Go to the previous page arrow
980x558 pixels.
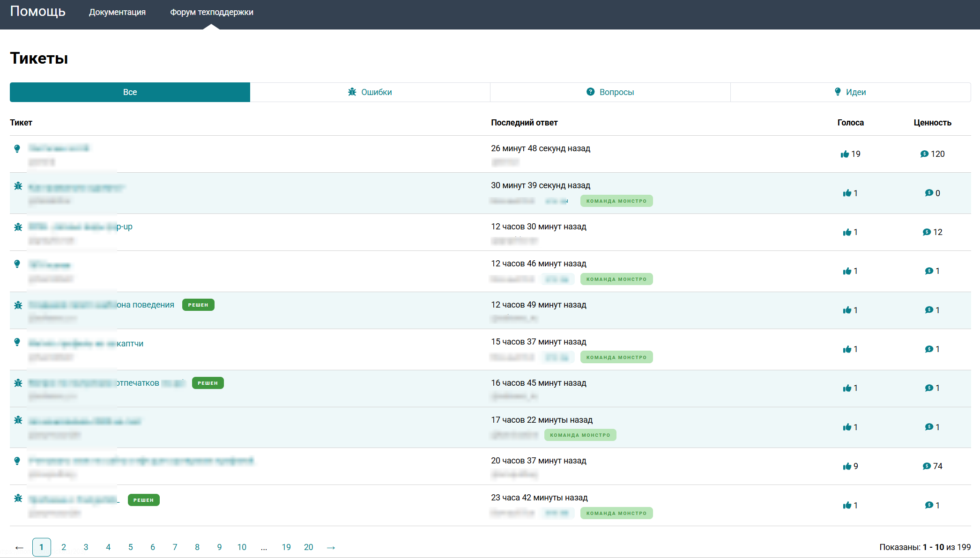[19, 547]
